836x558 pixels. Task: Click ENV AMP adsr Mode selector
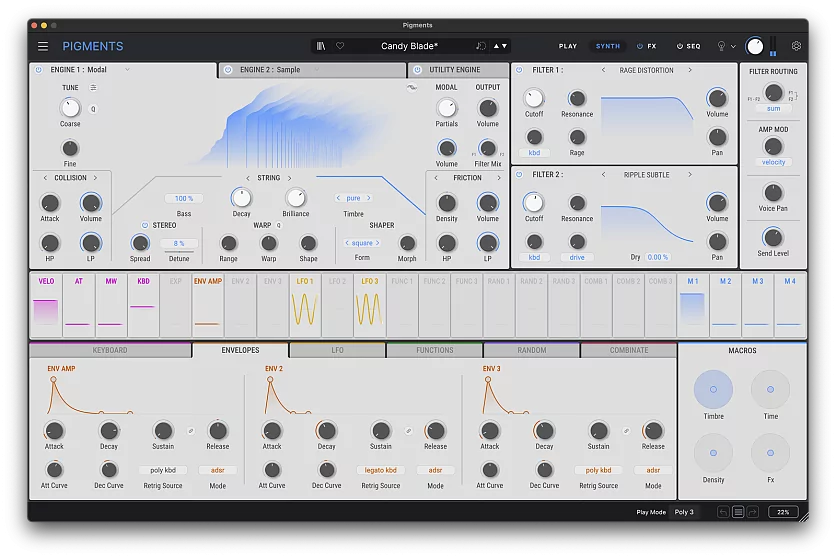click(218, 470)
